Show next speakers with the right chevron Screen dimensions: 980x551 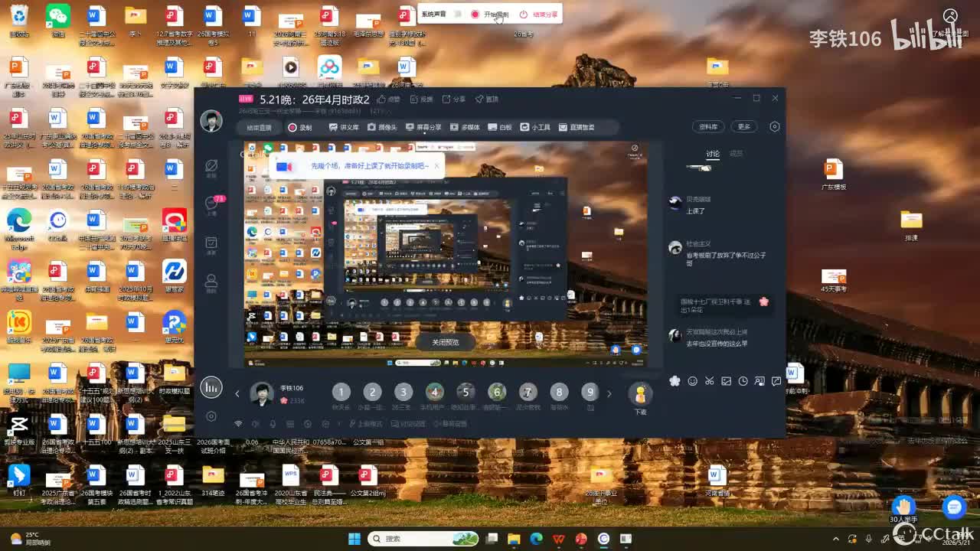click(609, 393)
